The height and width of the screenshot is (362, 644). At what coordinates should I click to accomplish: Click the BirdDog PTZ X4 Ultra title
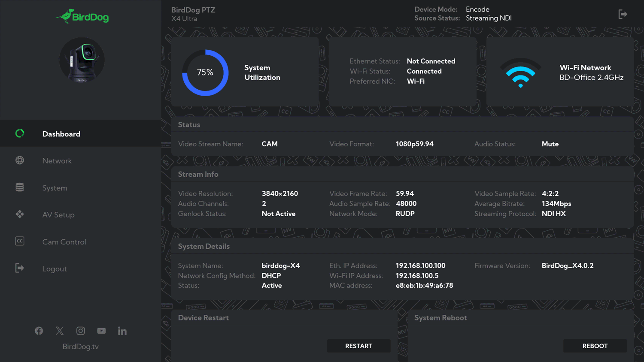click(x=193, y=14)
